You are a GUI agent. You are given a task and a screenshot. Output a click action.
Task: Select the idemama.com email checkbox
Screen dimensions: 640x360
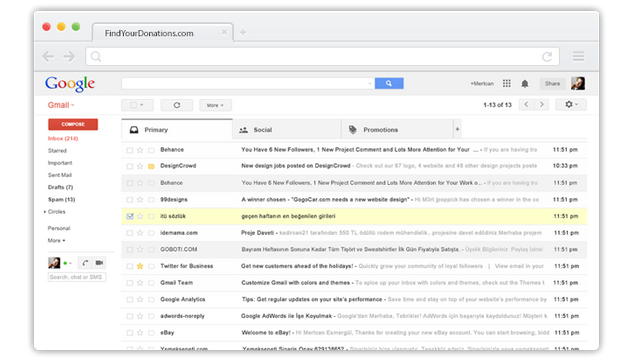point(130,233)
